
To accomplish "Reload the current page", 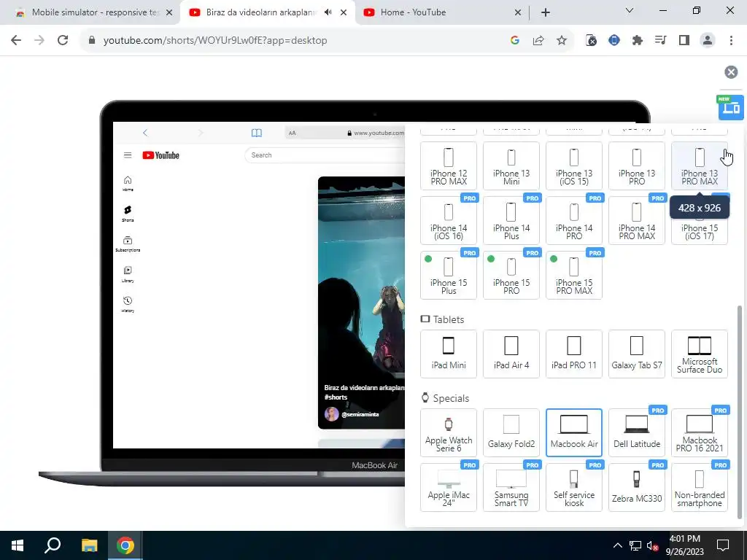I will [x=63, y=41].
